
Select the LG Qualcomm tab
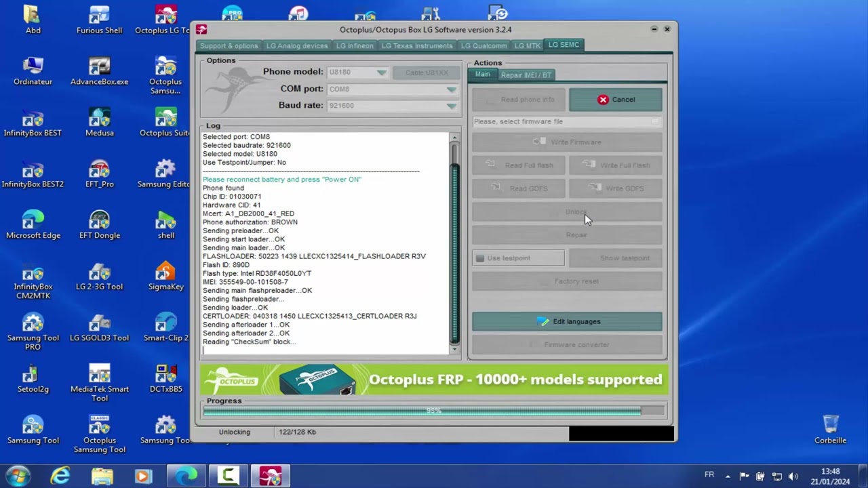pyautogui.click(x=484, y=45)
